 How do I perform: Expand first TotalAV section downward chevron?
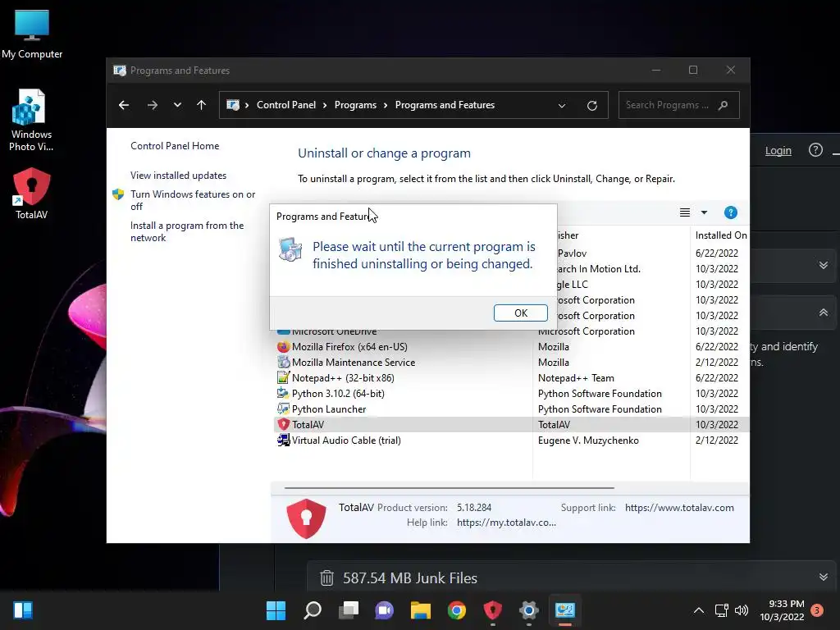pyautogui.click(x=824, y=265)
